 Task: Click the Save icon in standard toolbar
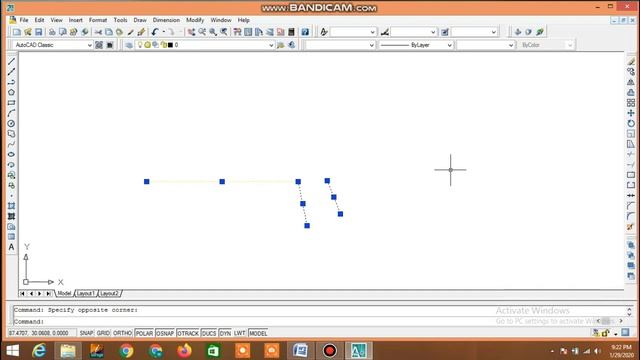coord(39,32)
